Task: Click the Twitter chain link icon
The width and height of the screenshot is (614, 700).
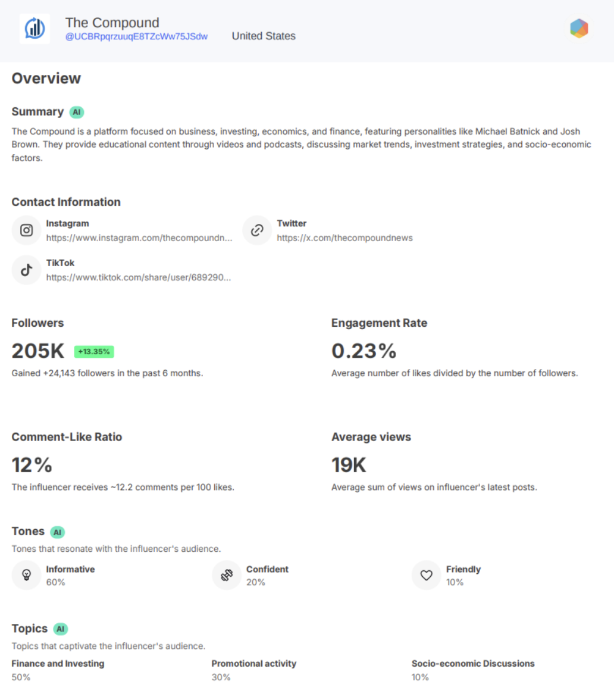Action: coord(257,230)
